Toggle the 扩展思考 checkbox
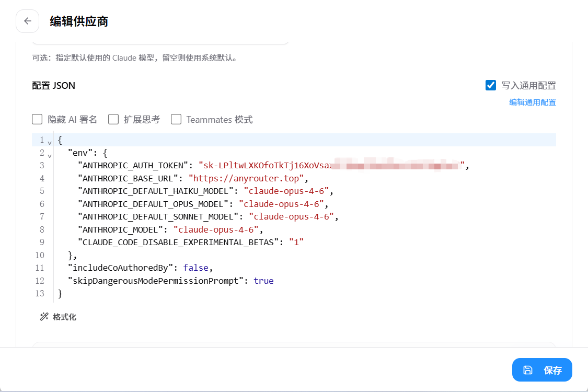The width and height of the screenshot is (588, 392). 113,119
